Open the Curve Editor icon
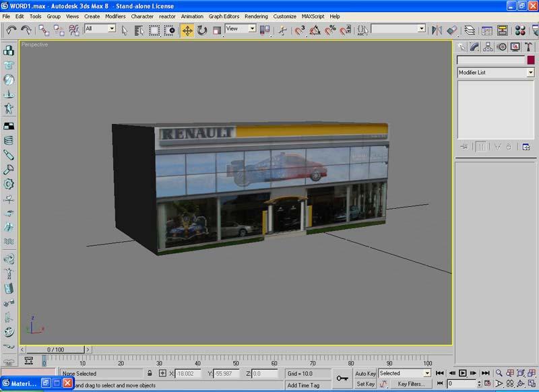Screen dimensions: 539x392 486,30
